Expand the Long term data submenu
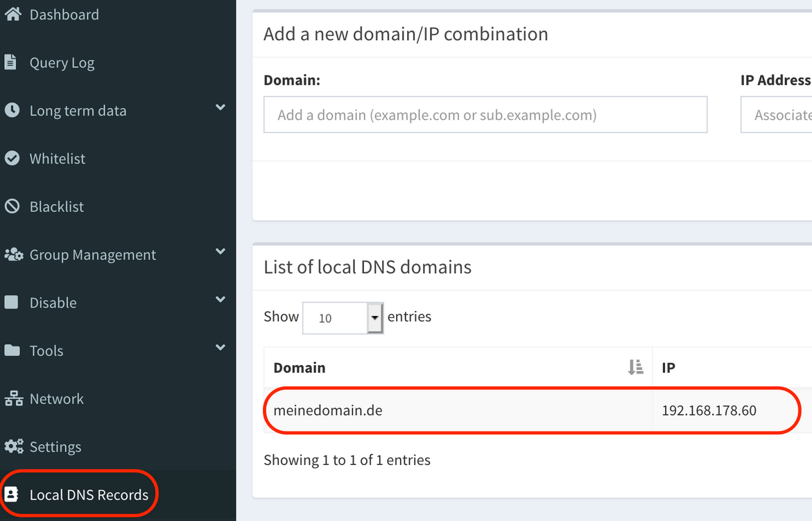The height and width of the screenshot is (521, 812). (220, 108)
